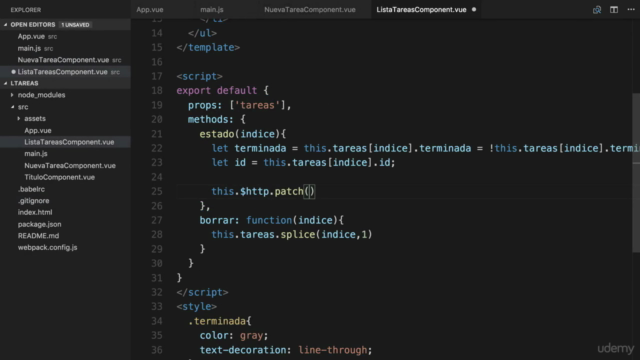This screenshot has width=640, height=360.
Task: Open the .babelrc file
Action: point(31,189)
